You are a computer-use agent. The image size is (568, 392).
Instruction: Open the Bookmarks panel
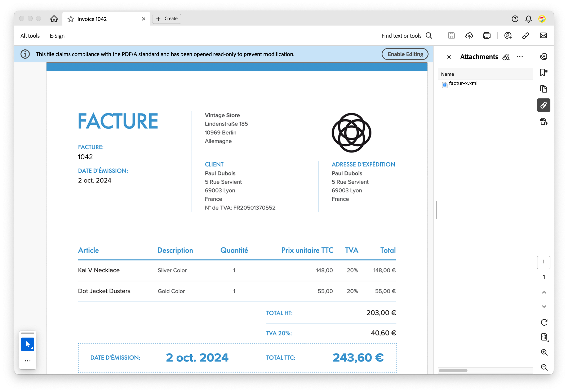point(544,72)
